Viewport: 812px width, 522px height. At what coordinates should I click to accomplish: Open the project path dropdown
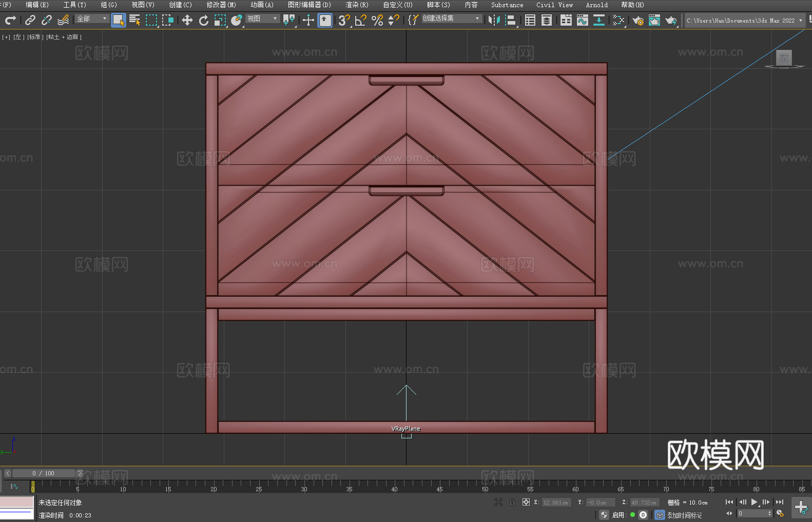745,21
